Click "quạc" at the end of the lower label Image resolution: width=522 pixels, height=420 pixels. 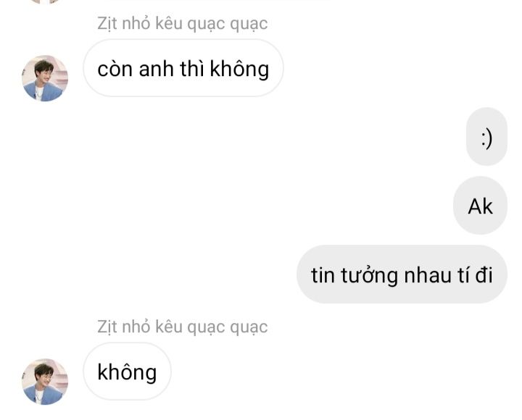tap(249, 328)
